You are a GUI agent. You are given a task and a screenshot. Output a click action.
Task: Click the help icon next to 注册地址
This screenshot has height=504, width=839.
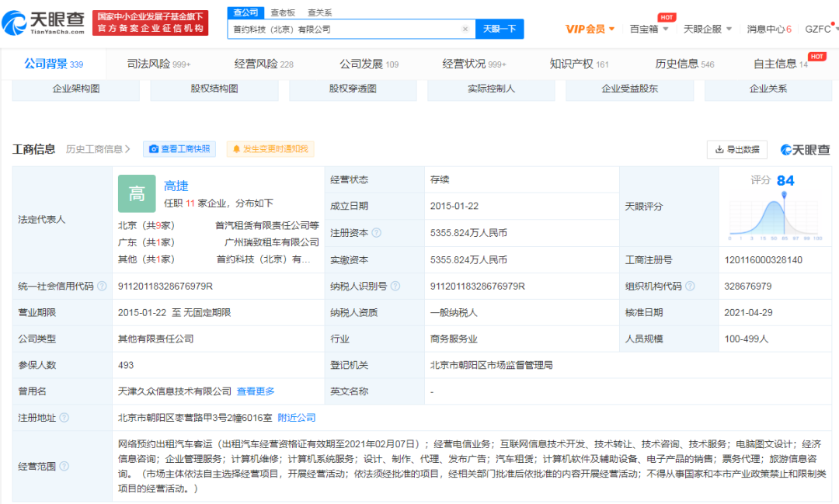64,418
